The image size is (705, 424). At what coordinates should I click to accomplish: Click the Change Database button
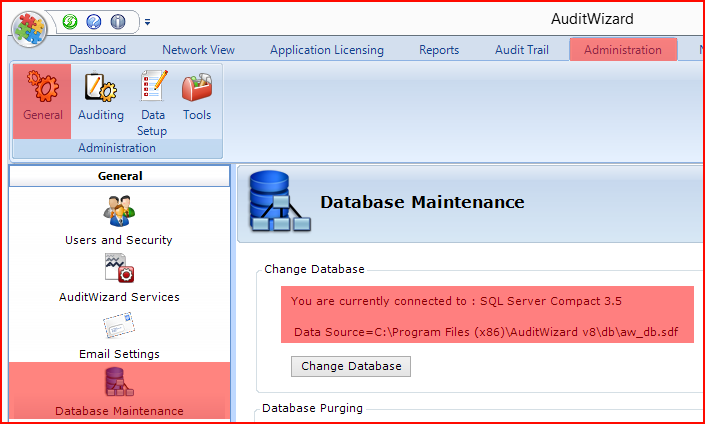tap(351, 366)
